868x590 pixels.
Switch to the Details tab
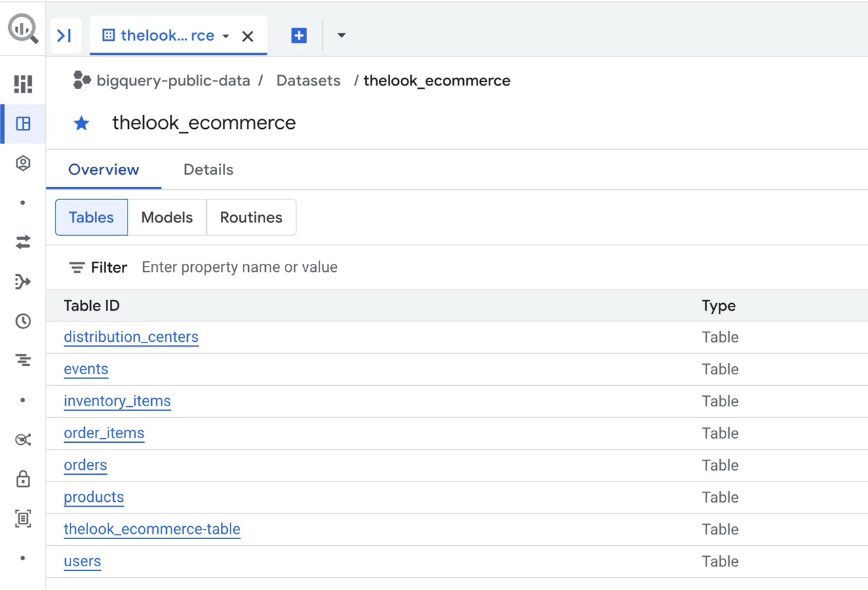click(x=208, y=170)
